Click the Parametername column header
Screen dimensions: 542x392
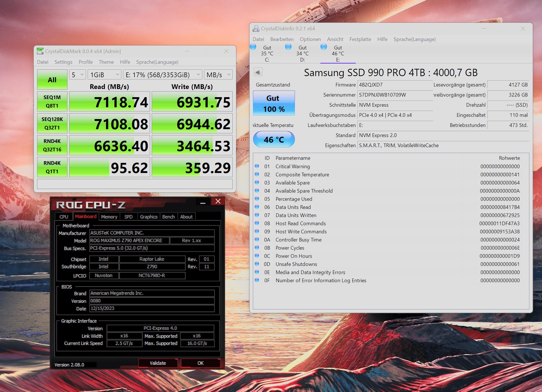coord(293,158)
